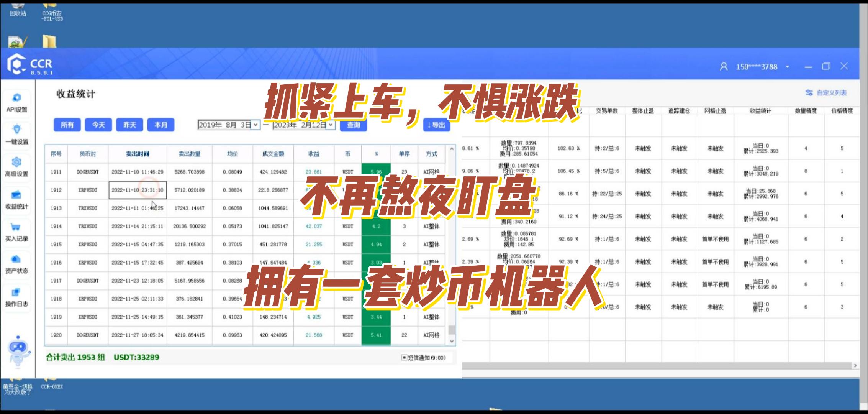Click the 查询 search button
Viewport: 868px width, 414px height.
353,125
